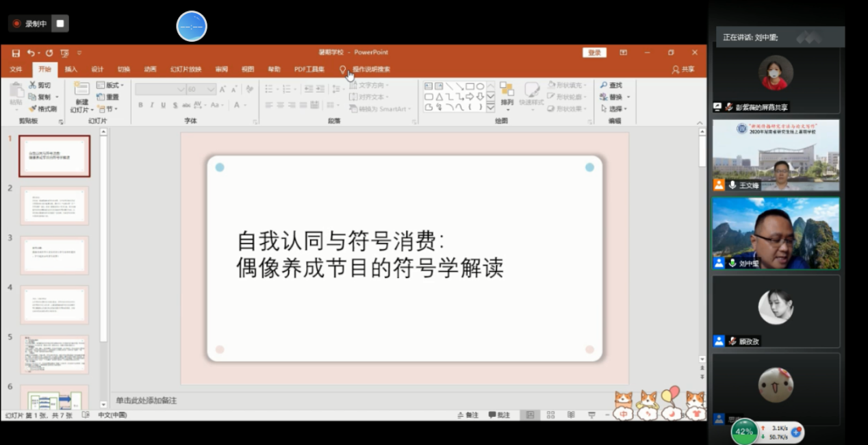This screenshot has width=868, height=445.
Task: Click the Share (共享) button
Action: 683,69
